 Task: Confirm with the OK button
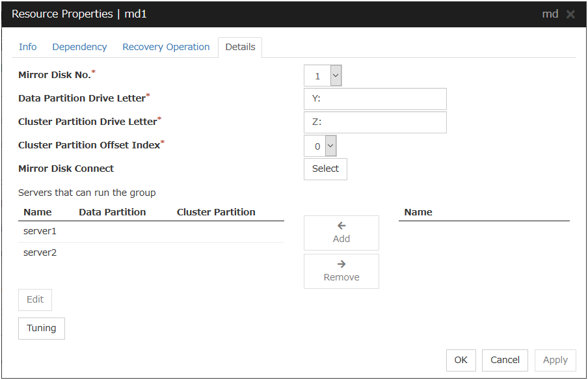461,360
